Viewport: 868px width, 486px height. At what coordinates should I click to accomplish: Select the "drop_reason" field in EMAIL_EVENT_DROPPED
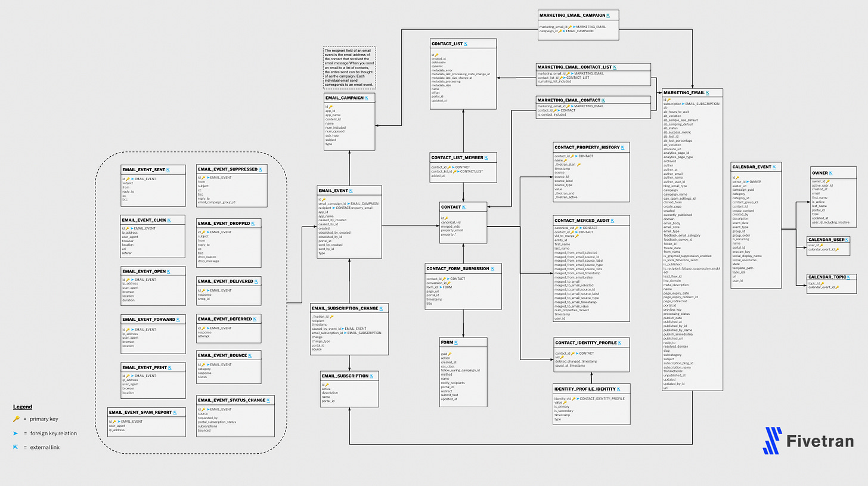pos(209,257)
